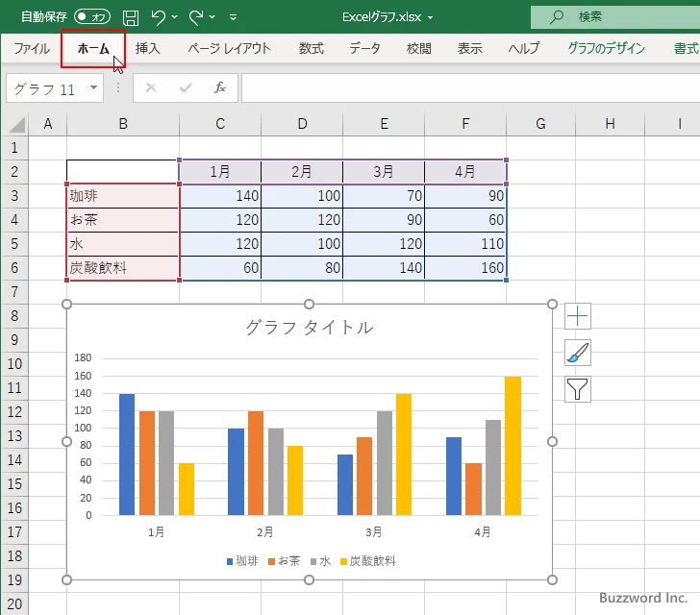Open Chart Styles paintbrush button
700x615 pixels.
577,353
